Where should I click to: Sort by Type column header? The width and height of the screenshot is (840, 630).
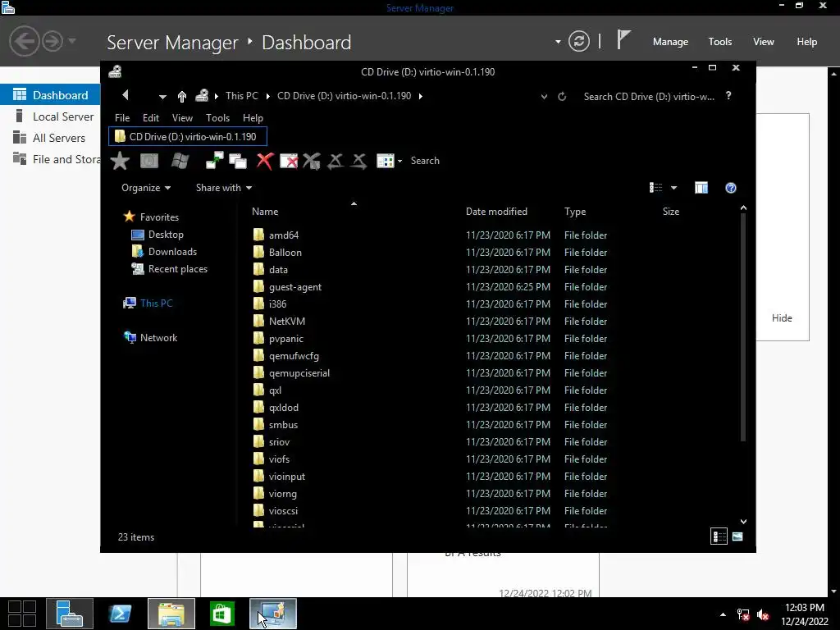click(575, 212)
